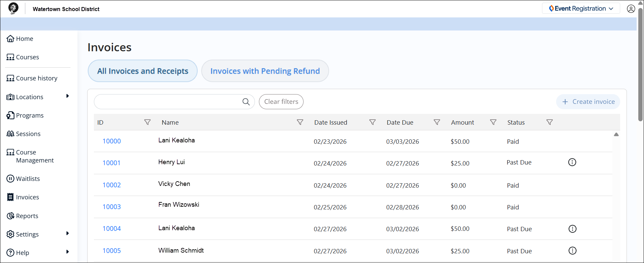
Task: Switch to All Invoices and Receipts tab
Action: pos(143,71)
